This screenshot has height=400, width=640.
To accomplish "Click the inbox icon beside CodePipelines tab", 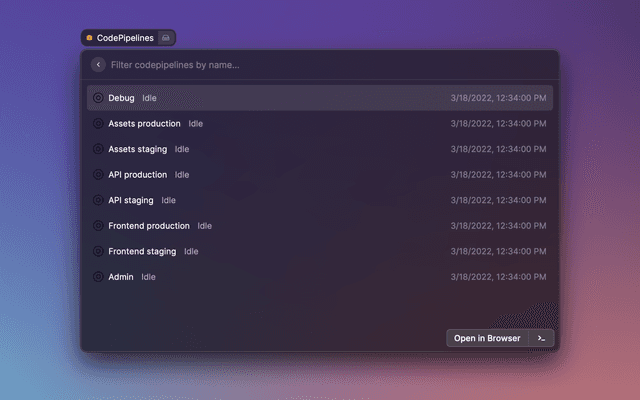I will pos(167,38).
